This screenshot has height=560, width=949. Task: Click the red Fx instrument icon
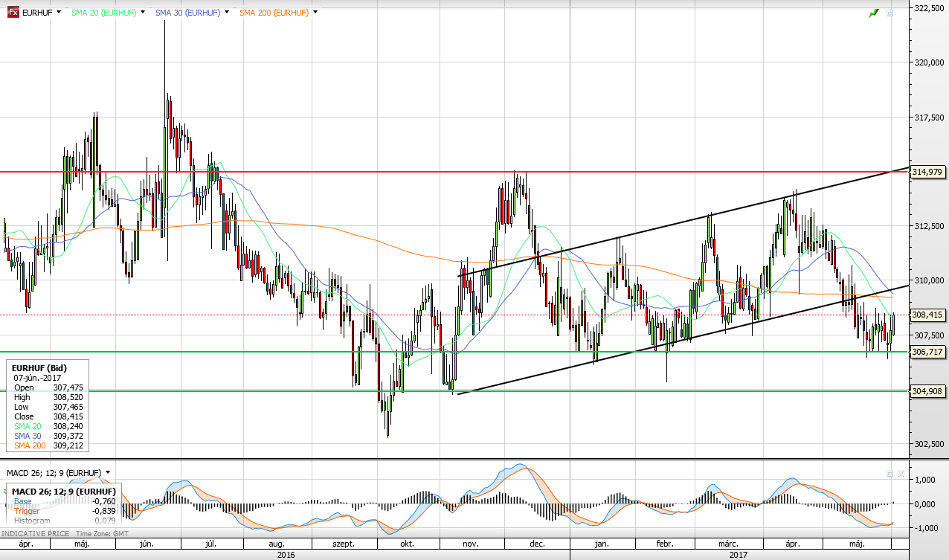13,13
